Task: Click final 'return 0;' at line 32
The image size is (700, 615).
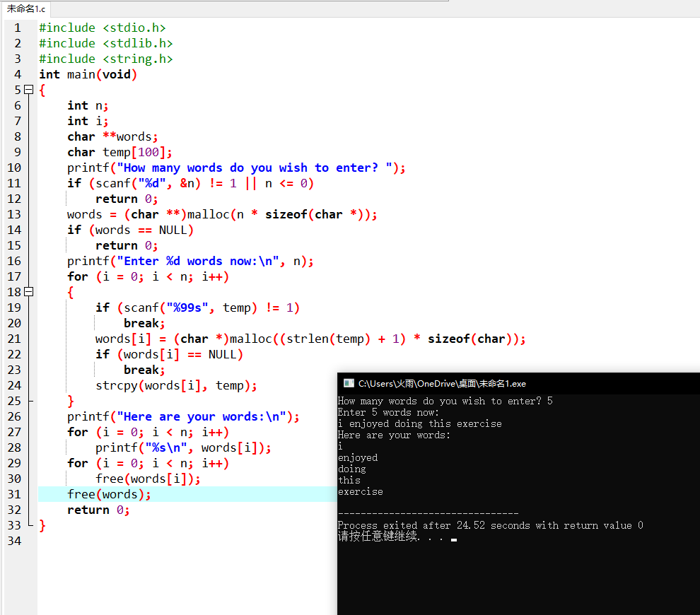Action: click(x=98, y=510)
